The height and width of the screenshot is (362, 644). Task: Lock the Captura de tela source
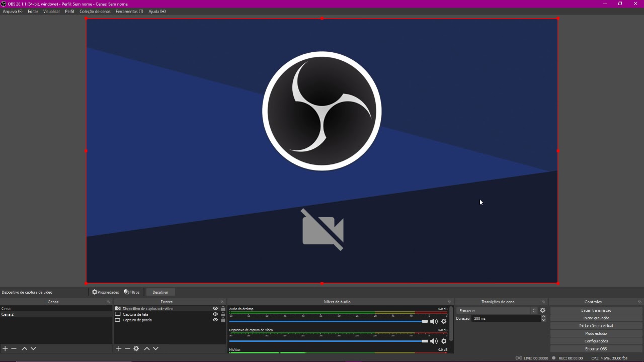[223, 314]
